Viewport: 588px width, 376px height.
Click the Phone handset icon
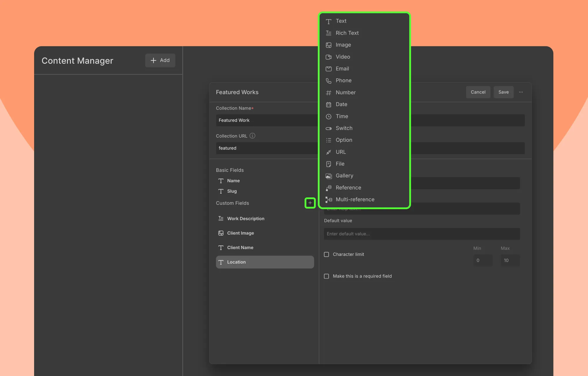tap(328, 81)
